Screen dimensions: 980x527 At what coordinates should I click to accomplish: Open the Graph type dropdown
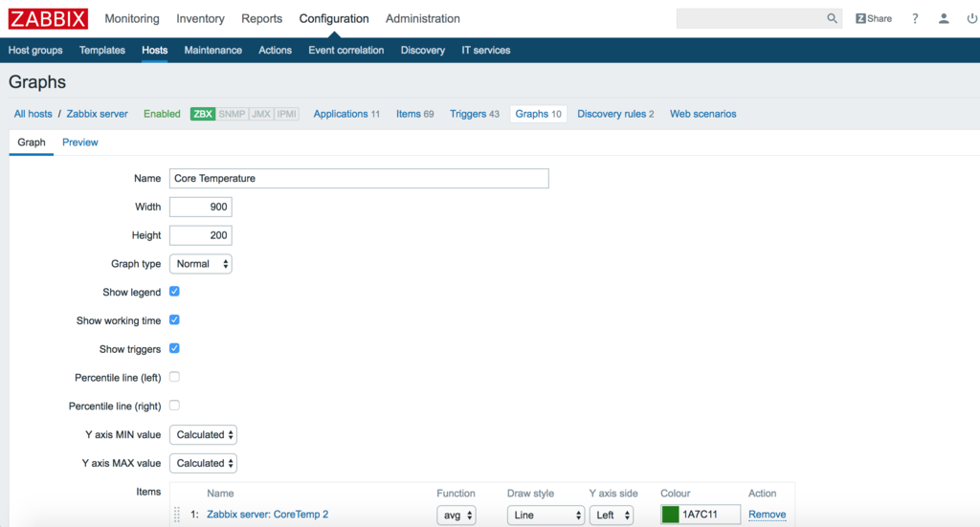(x=201, y=264)
